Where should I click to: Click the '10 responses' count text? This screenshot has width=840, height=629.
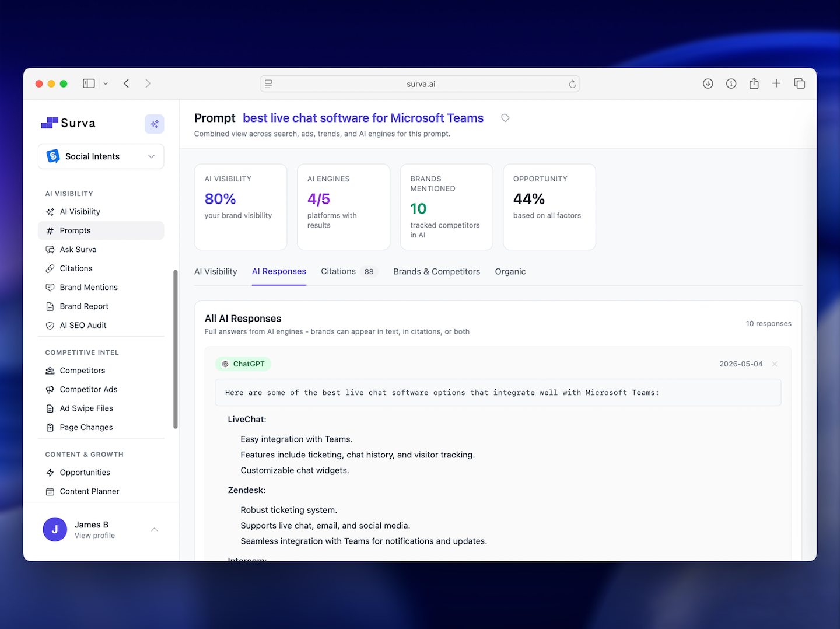[x=769, y=324]
